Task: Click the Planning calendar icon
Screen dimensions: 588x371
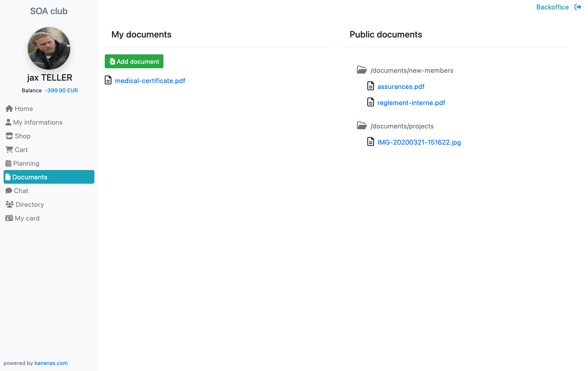Action: pyautogui.click(x=8, y=163)
